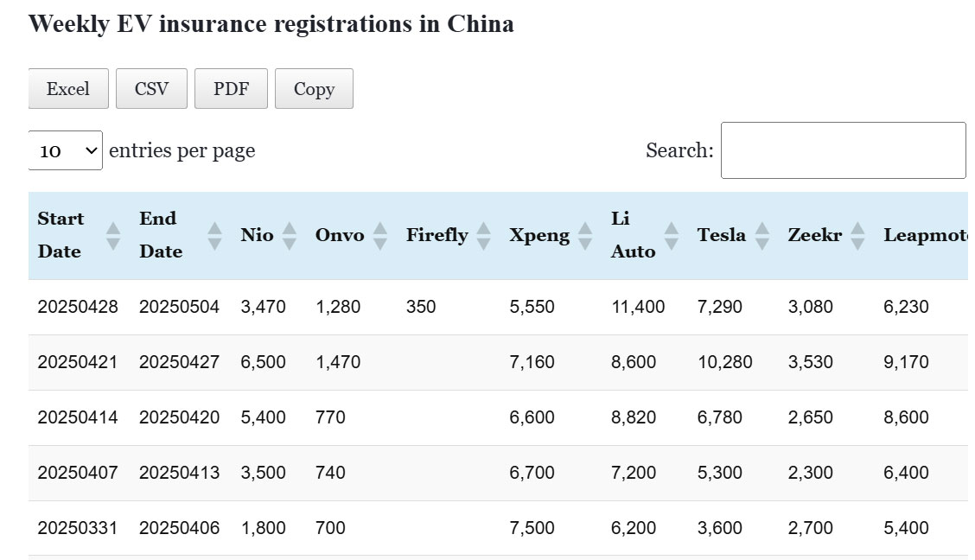Click the Firefly 350 registrations cell
The height and width of the screenshot is (560, 975).
click(421, 307)
